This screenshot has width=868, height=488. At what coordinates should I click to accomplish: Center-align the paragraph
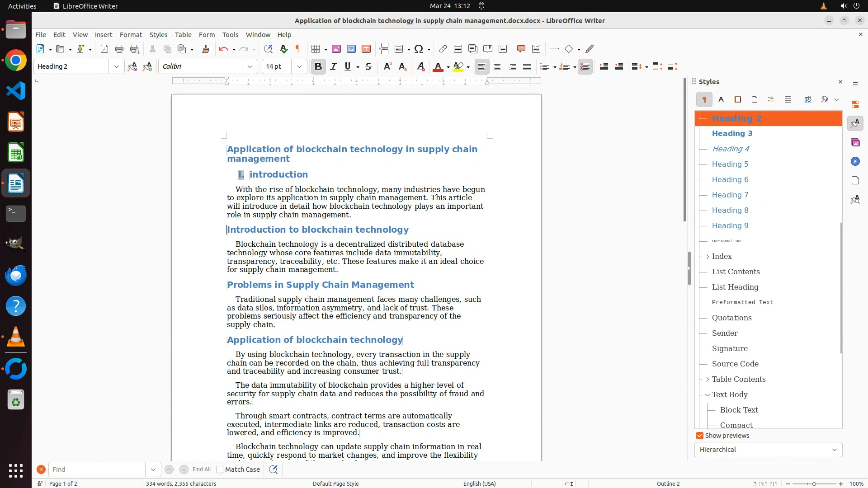coord(497,66)
